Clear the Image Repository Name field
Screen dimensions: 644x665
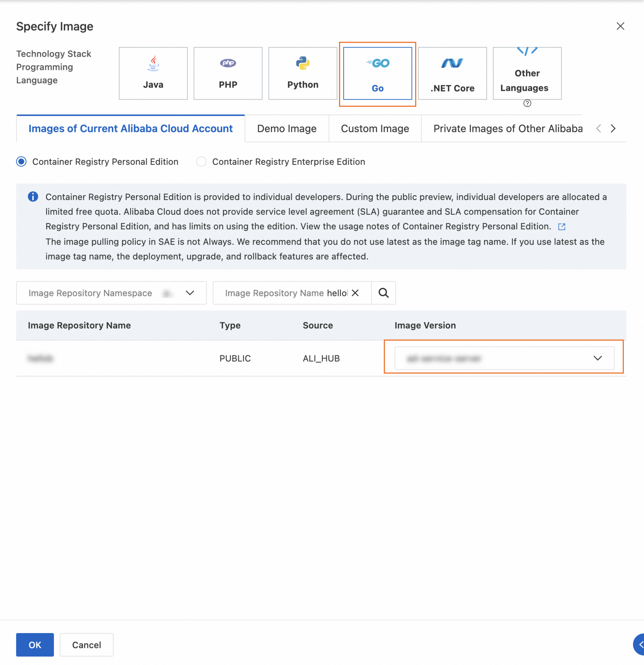(x=355, y=293)
